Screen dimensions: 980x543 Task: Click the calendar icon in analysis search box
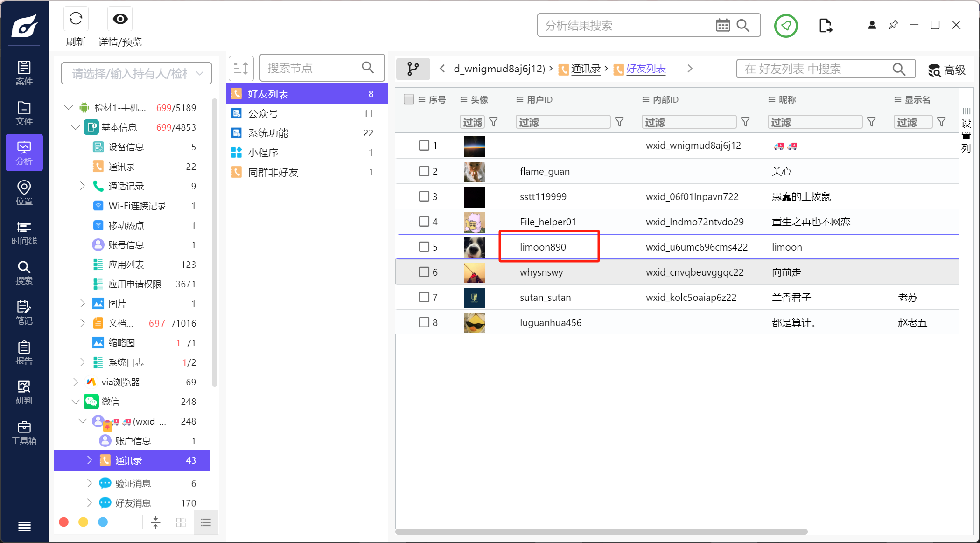(722, 25)
